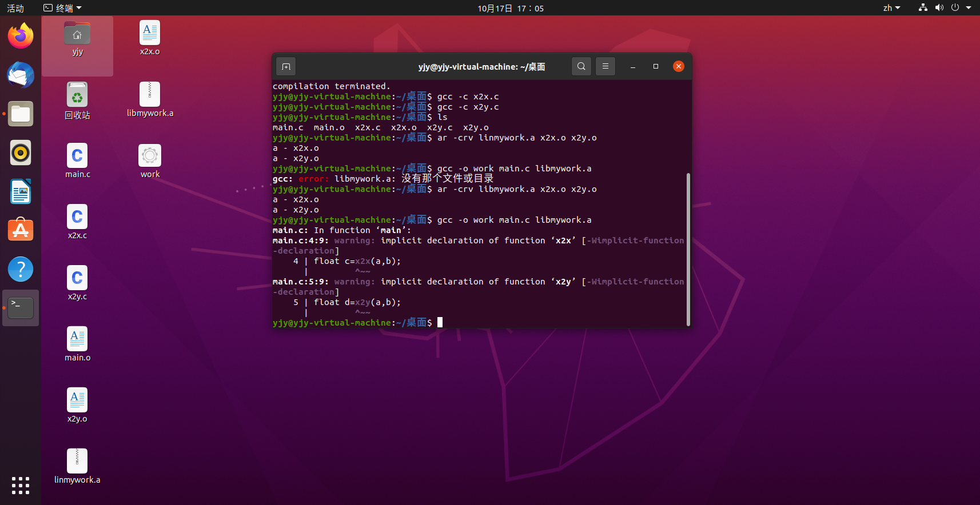This screenshot has height=505, width=980.
Task: Click the 活动 Activities button
Action: pos(15,8)
